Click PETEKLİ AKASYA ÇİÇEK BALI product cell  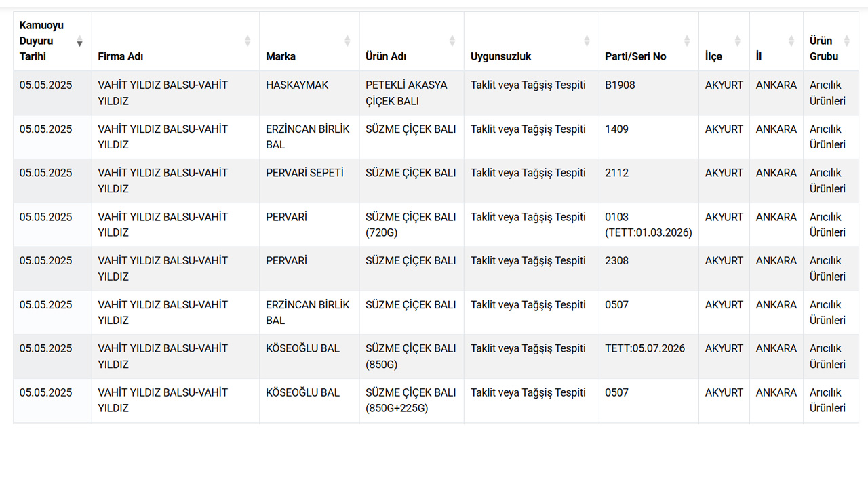[x=412, y=93]
